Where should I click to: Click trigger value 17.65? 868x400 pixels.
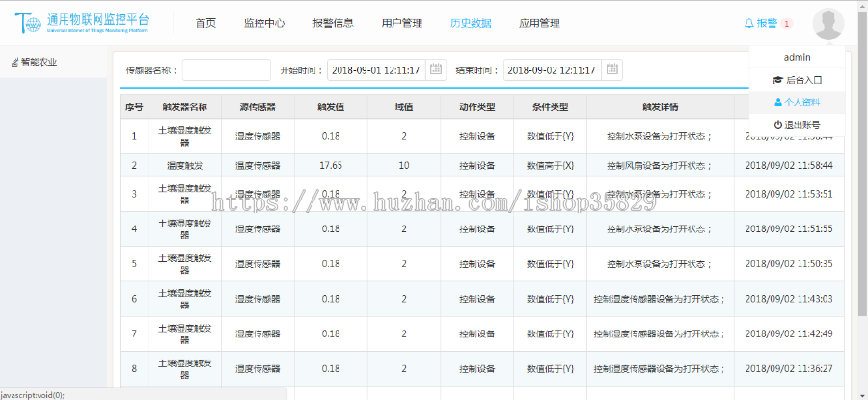click(x=331, y=165)
